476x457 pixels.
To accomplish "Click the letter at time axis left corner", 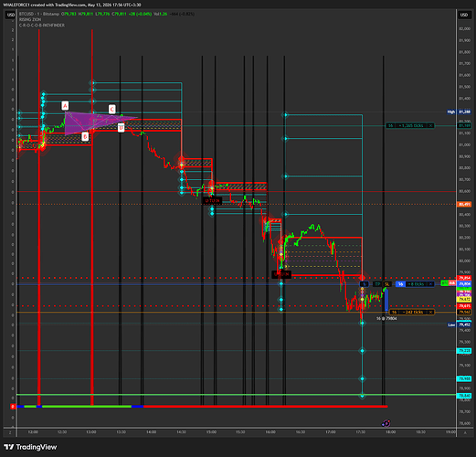I will pyautogui.click(x=10, y=432).
